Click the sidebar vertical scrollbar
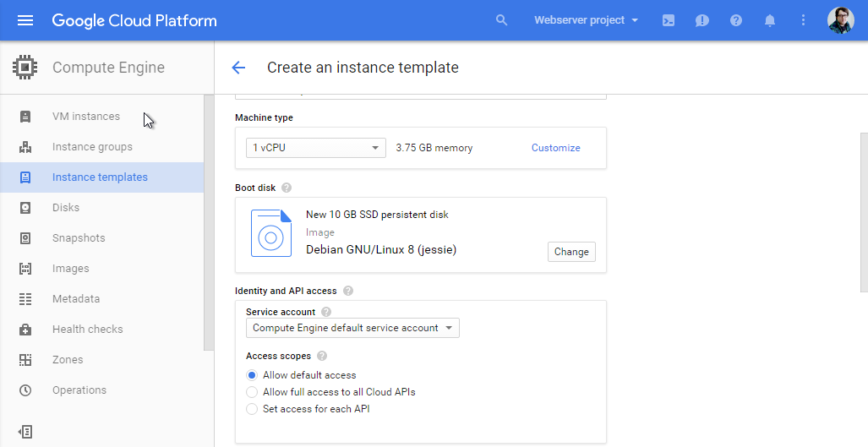 click(x=209, y=222)
